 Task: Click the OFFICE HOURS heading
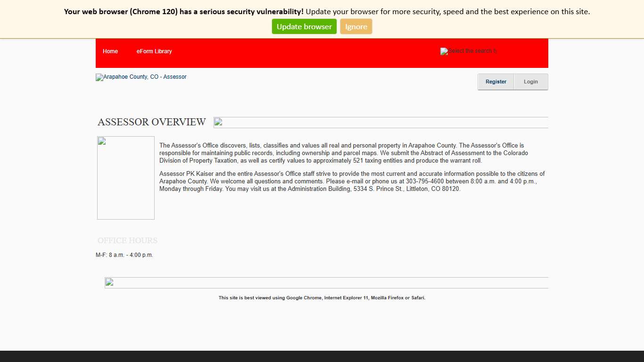[127, 240]
